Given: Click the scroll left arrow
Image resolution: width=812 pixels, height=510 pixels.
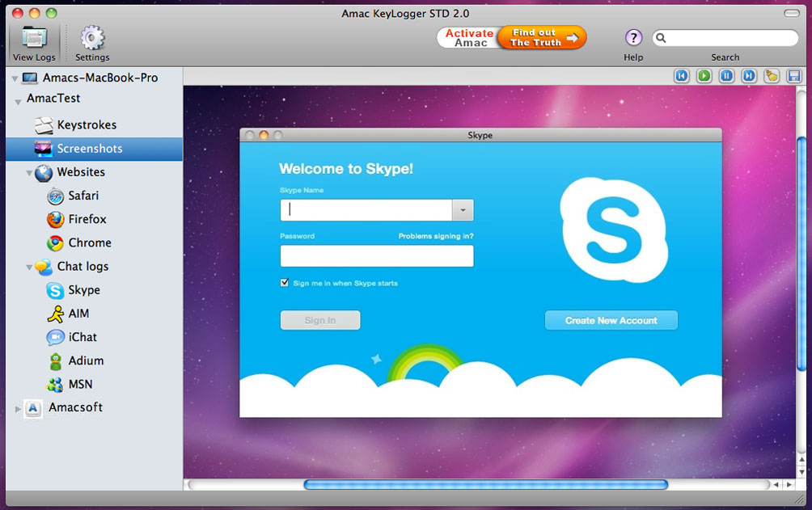Looking at the screenshot, I should (776, 485).
